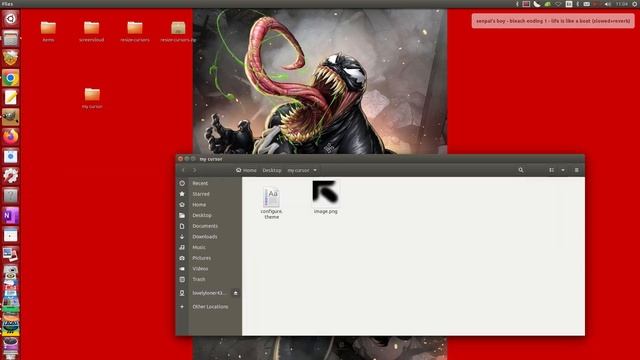Screen dimensions: 640x360
Task: Jump to Desktop in the path bar
Action: 272,170
